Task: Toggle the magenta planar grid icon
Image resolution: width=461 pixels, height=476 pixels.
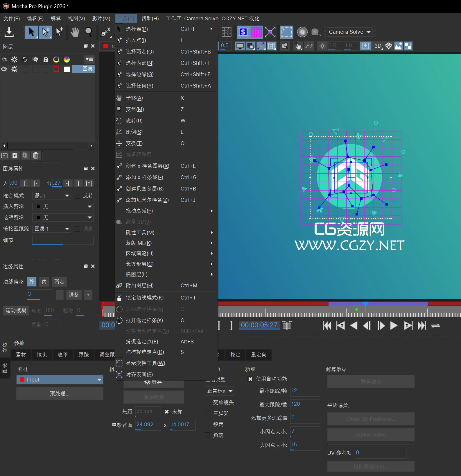Action: (x=256, y=32)
